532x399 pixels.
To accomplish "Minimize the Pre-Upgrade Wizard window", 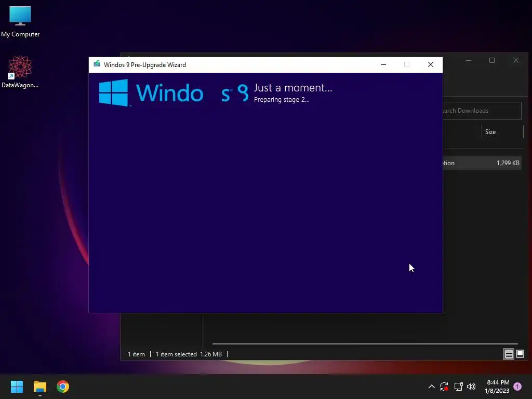I will [x=383, y=64].
